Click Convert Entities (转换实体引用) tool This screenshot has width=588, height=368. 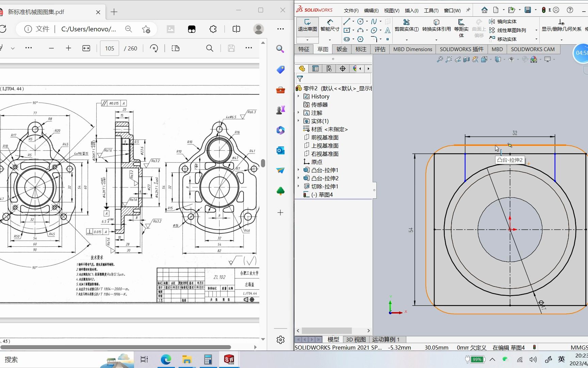[437, 26]
